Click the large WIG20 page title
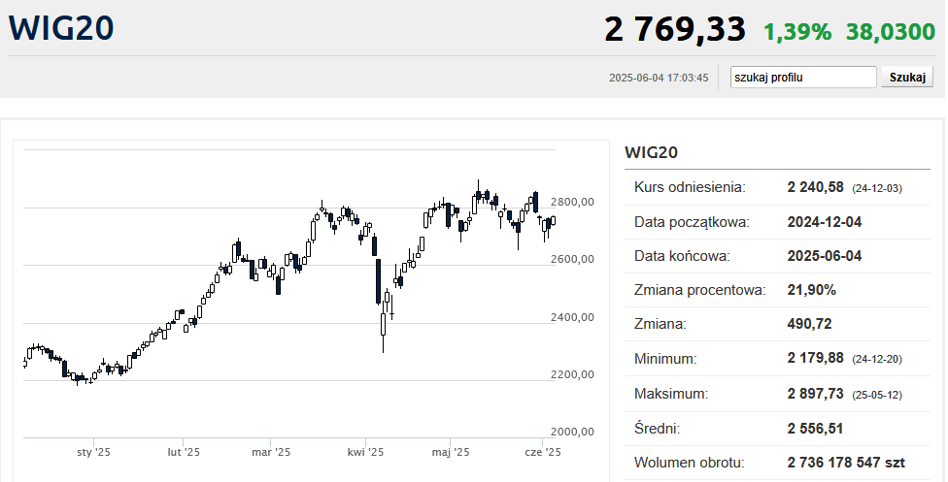 (x=61, y=28)
